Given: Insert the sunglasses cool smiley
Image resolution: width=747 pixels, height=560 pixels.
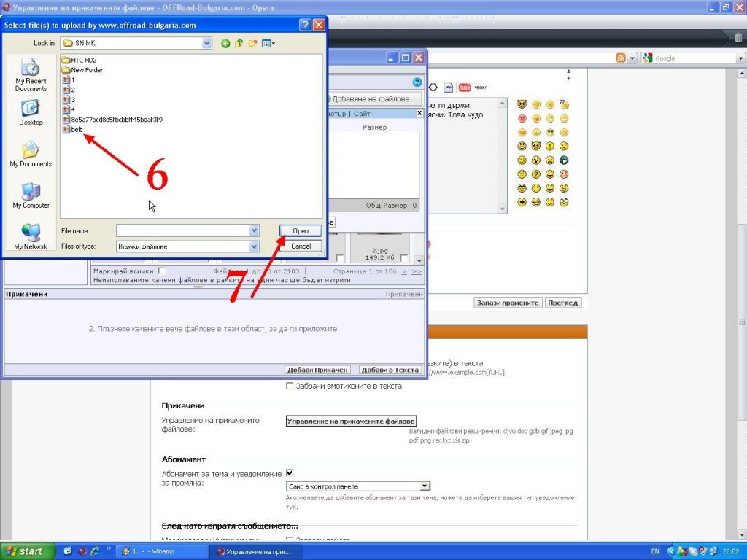Looking at the screenshot, I should pos(551,132).
